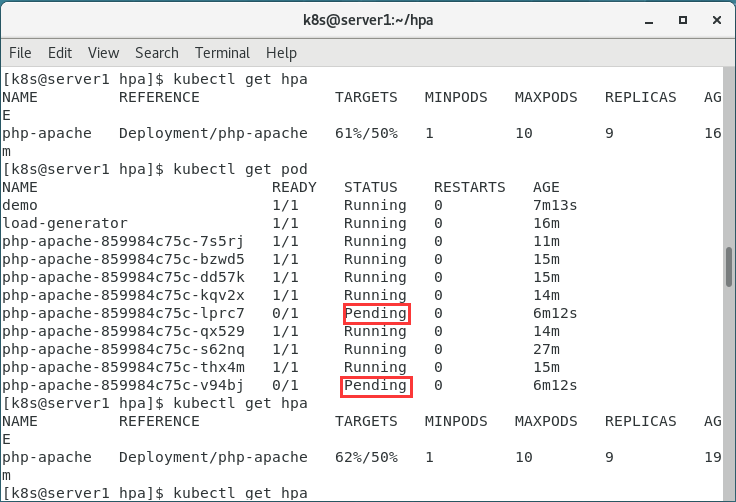Open the Terminal menu
Screen dimensions: 736x502
222,53
